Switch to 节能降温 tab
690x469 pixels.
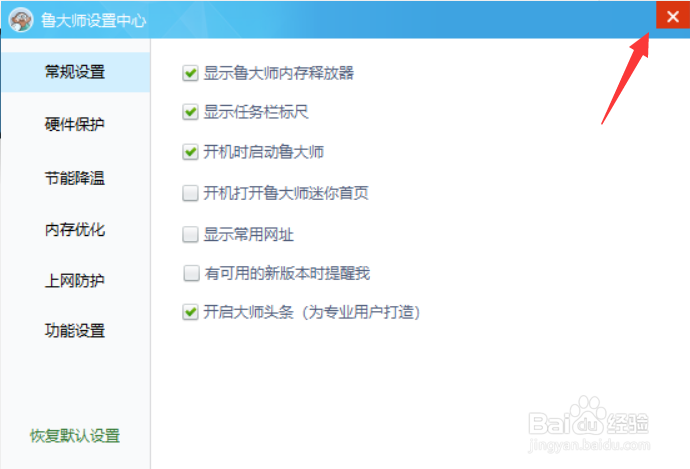[x=75, y=178]
